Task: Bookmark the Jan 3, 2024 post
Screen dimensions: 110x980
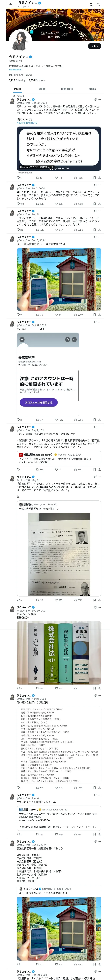Action: tap(95, 204)
